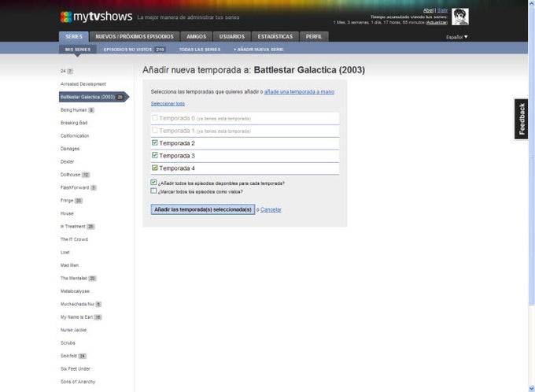Click the Cancelar link
This screenshot has height=392, width=535.
[x=271, y=209]
